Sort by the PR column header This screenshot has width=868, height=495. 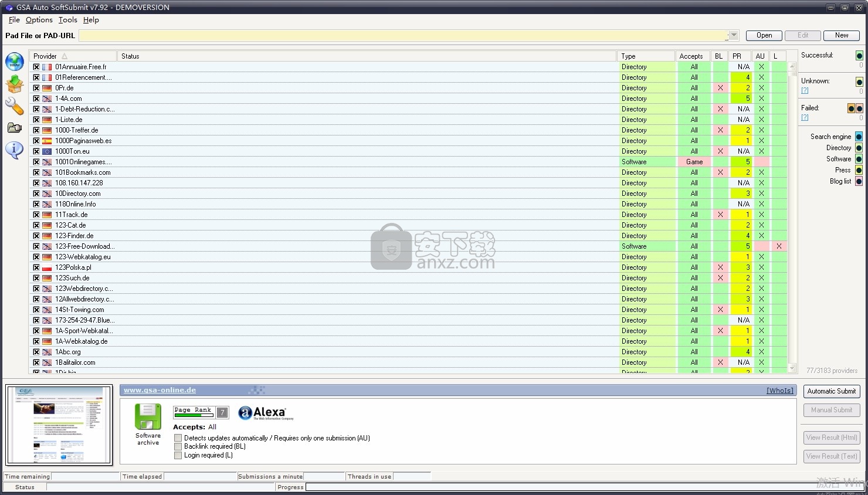740,56
